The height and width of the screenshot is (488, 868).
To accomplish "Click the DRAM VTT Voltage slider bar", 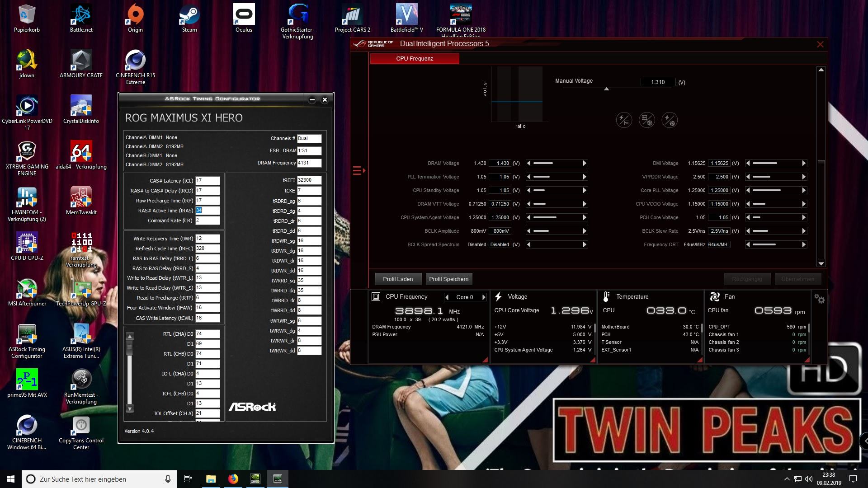I will click(x=557, y=204).
